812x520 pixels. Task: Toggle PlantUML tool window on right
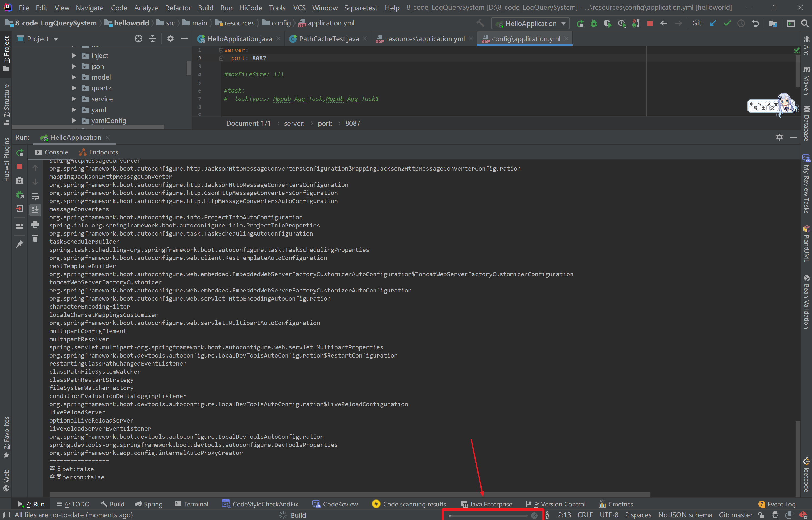(x=806, y=244)
